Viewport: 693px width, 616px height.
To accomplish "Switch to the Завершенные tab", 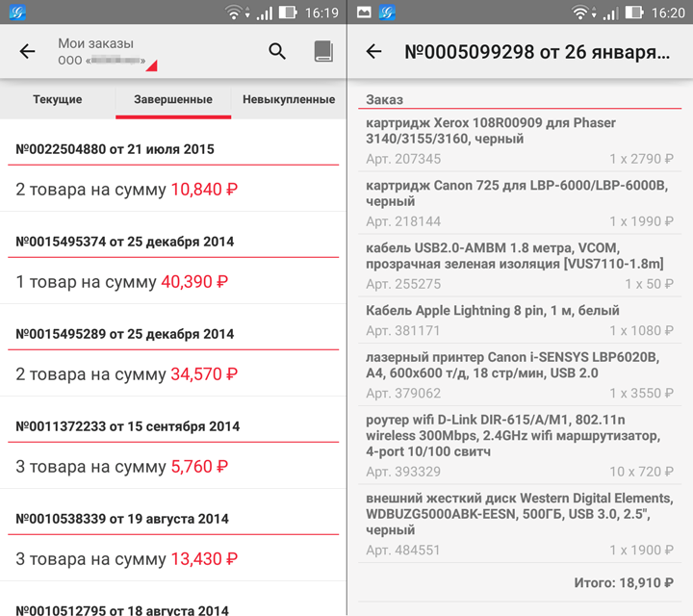I will pos(173,99).
